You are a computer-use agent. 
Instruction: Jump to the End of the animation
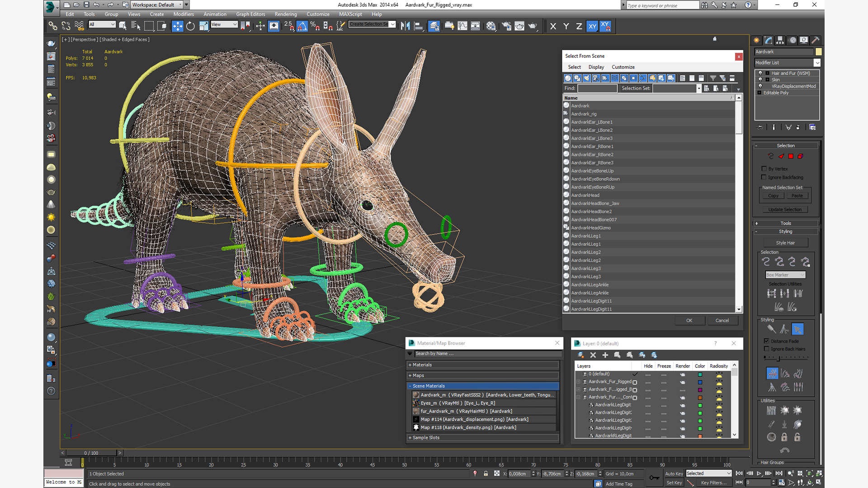778,473
